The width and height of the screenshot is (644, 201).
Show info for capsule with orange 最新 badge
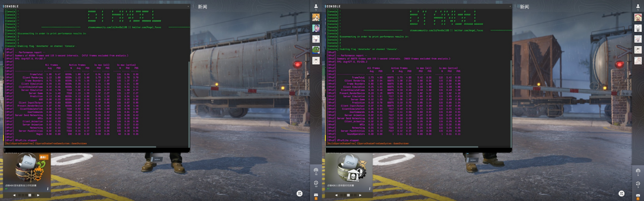(48, 189)
